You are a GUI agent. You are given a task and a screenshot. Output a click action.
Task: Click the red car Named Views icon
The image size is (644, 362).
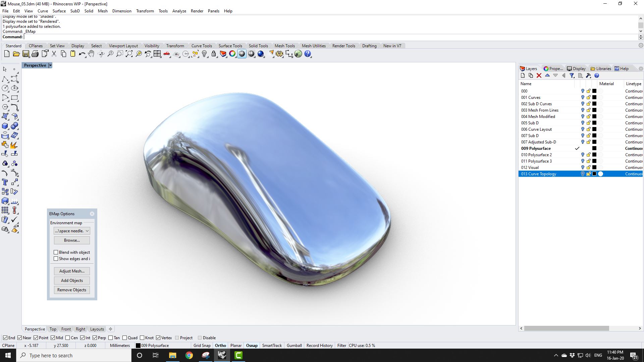coord(166,54)
